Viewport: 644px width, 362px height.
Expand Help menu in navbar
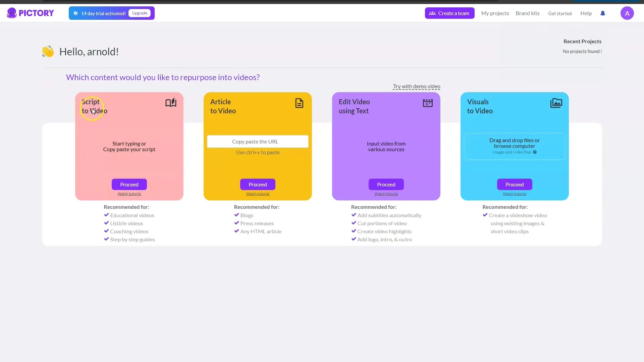pos(586,13)
